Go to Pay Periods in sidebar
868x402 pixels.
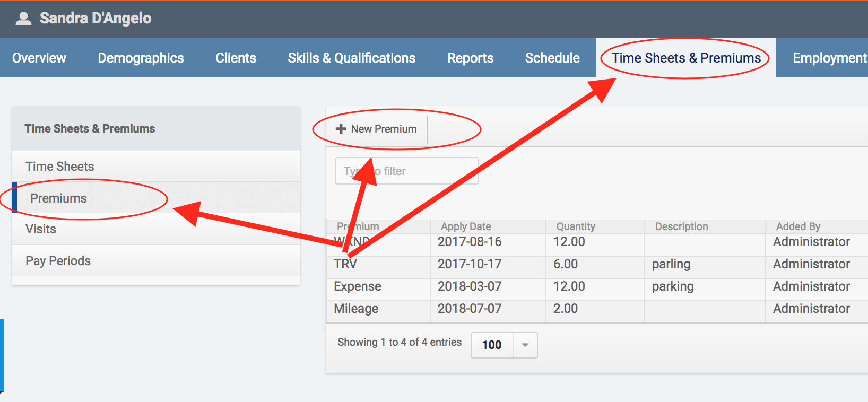(58, 261)
